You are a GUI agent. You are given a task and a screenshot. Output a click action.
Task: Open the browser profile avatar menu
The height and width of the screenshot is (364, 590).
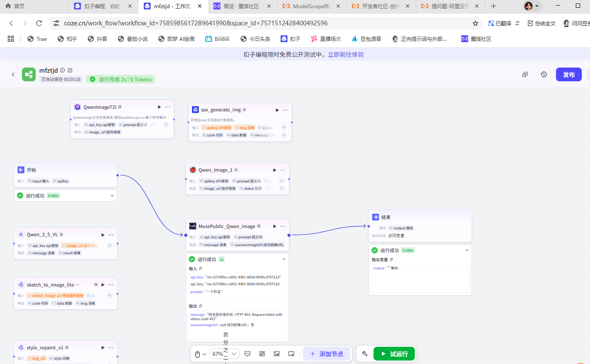[x=531, y=6]
